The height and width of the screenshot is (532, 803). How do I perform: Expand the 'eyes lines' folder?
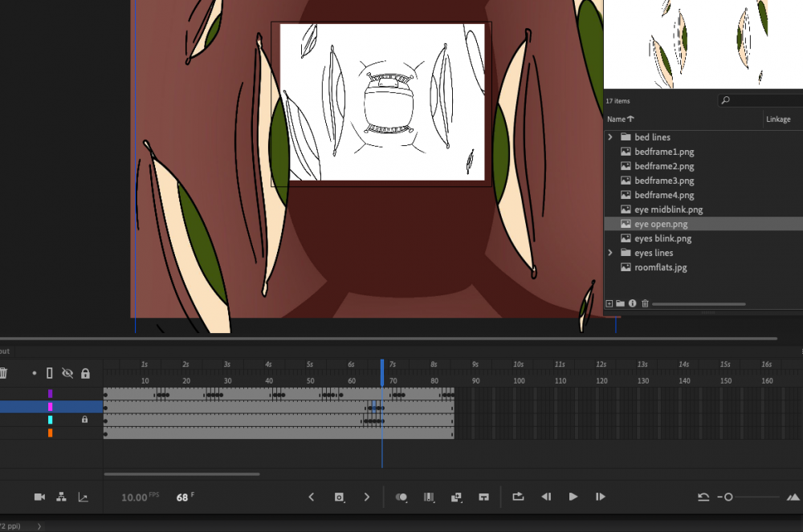click(x=611, y=253)
